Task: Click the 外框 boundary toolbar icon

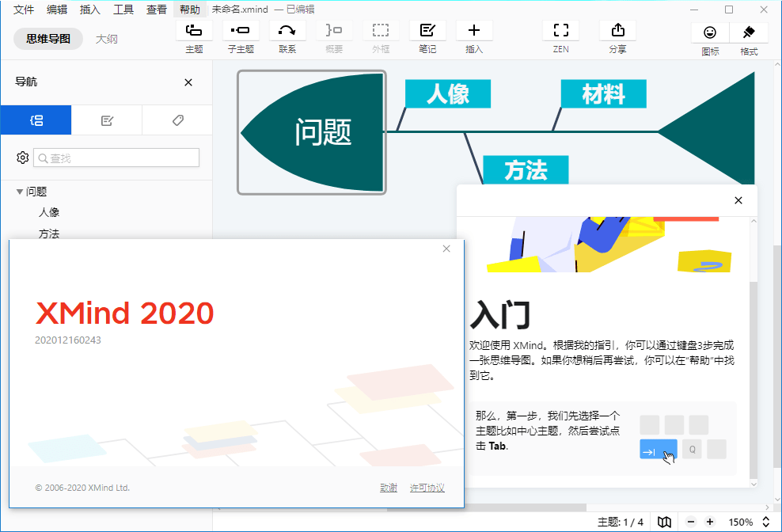Action: 381,31
